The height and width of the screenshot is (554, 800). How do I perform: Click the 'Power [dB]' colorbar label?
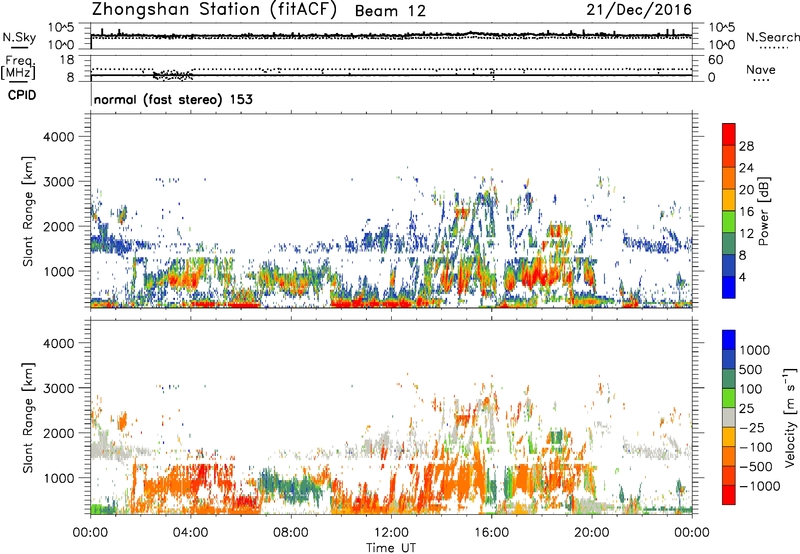tap(764, 211)
